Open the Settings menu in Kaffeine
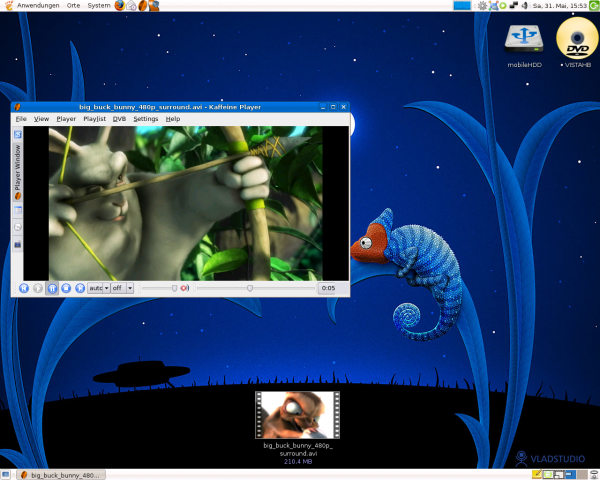 click(x=146, y=119)
